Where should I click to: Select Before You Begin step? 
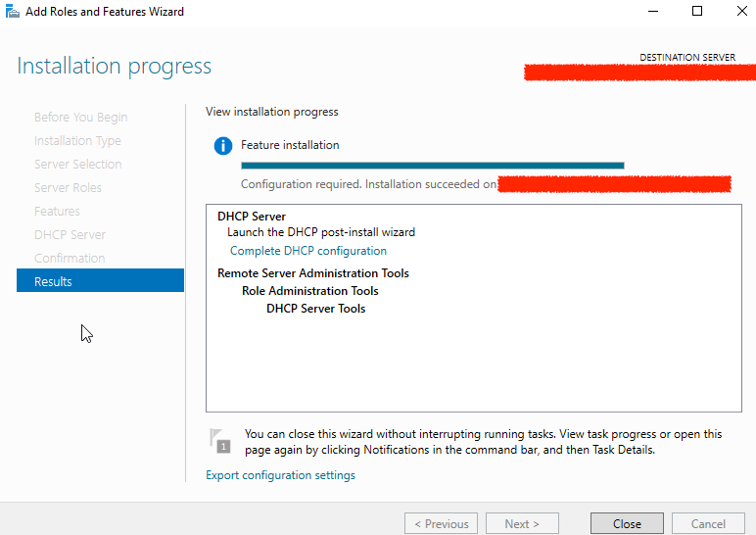[80, 117]
